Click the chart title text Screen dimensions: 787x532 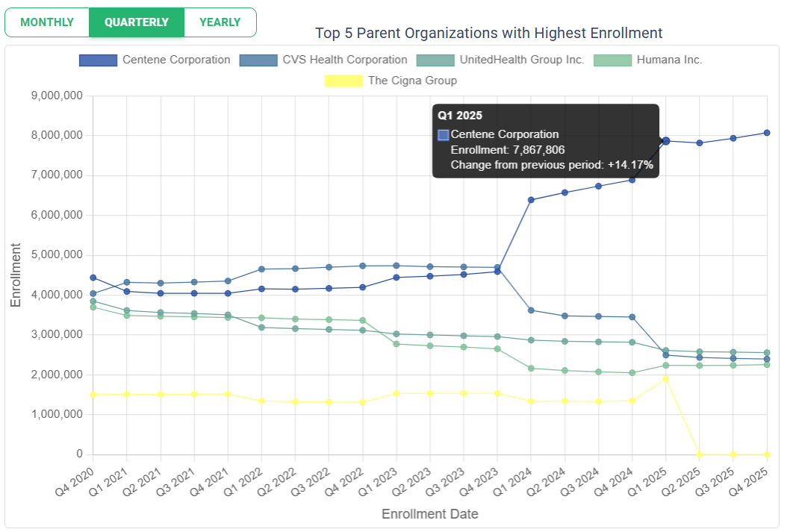(x=489, y=33)
